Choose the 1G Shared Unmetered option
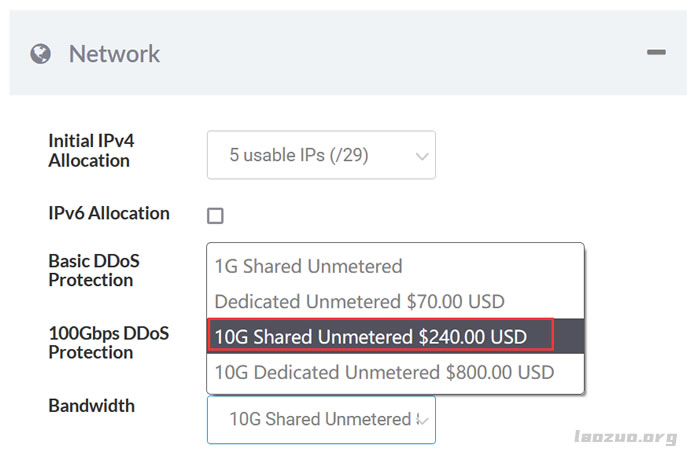This screenshot has width=698, height=460. [308, 266]
